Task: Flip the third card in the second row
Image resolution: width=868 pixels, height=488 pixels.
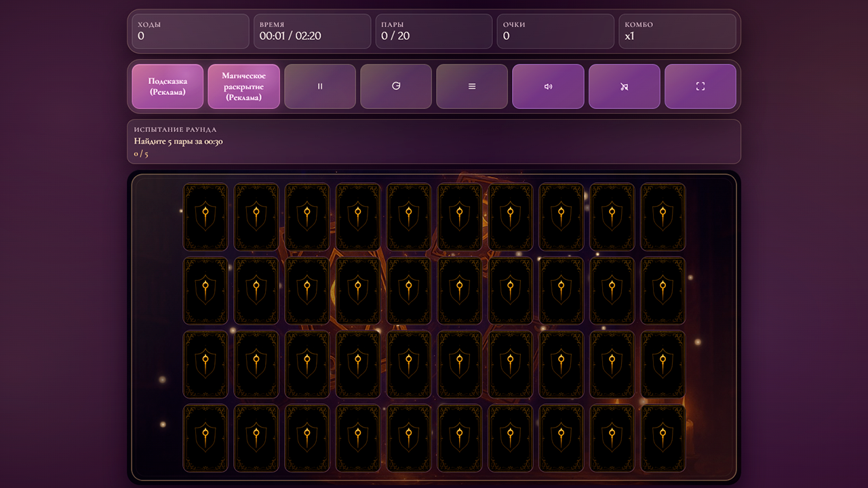Action: [x=307, y=291]
